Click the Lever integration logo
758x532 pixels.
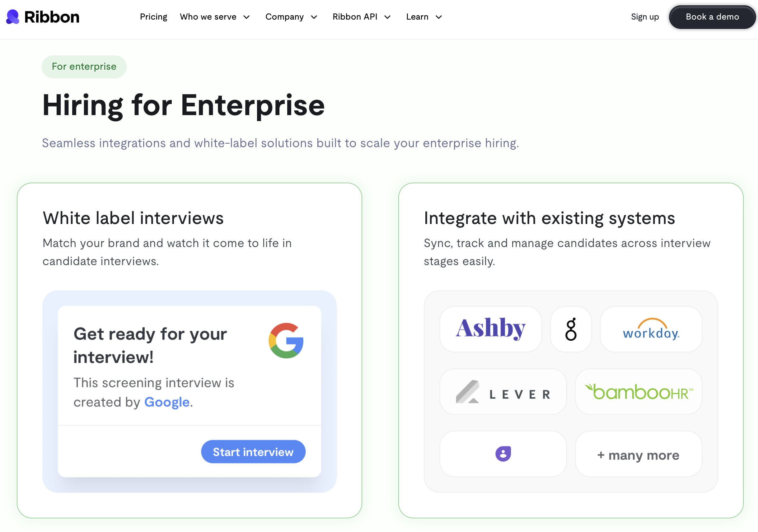(503, 392)
